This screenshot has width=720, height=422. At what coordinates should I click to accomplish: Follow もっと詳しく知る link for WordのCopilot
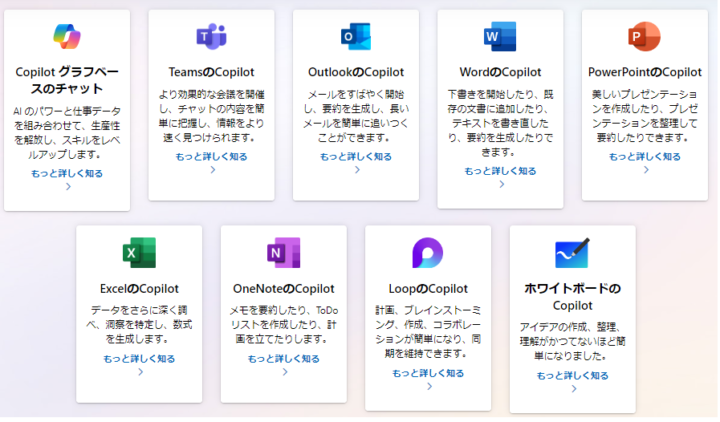[500, 171]
